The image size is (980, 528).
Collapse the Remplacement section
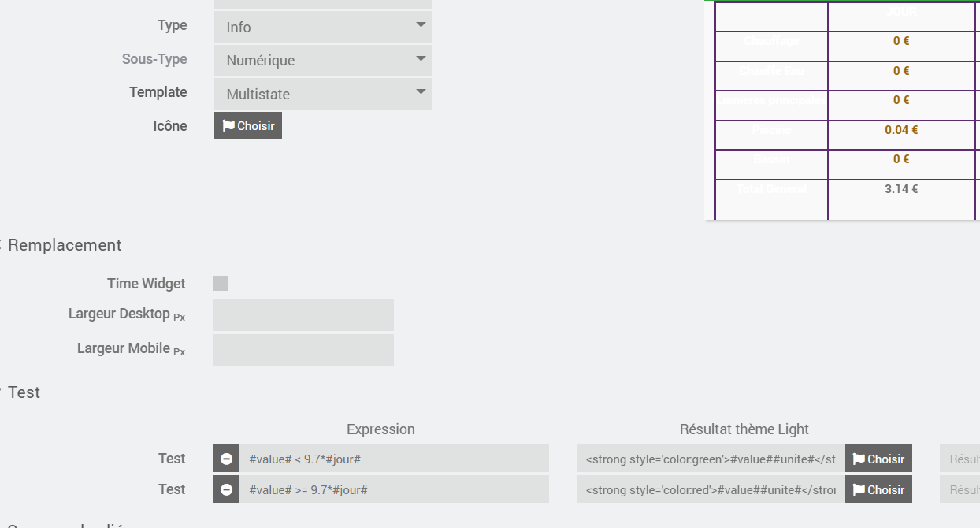pyautogui.click(x=63, y=245)
